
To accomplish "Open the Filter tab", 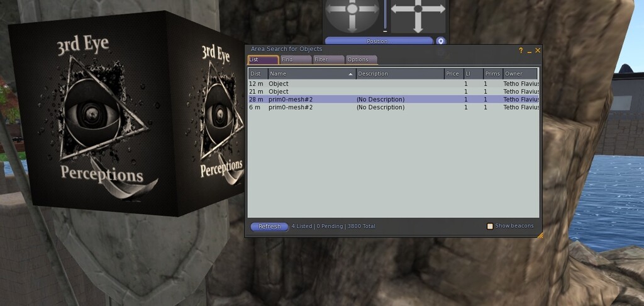I will [x=328, y=60].
